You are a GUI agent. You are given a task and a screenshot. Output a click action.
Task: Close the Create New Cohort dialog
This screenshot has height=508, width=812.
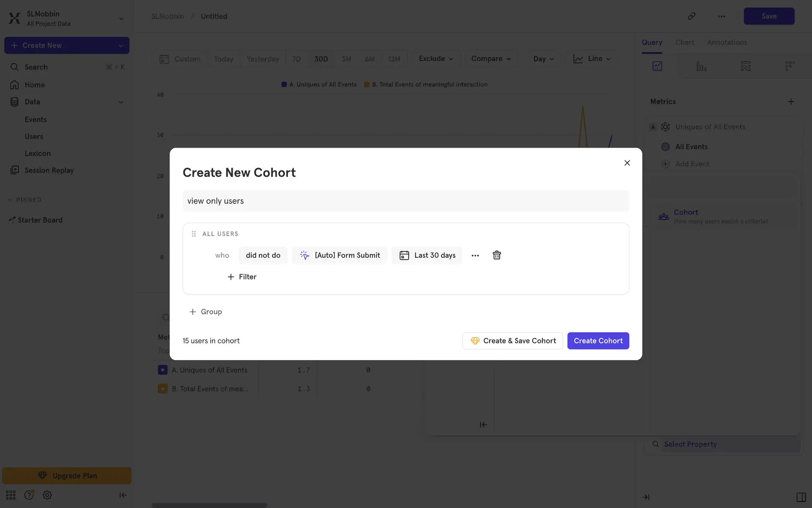[627, 163]
